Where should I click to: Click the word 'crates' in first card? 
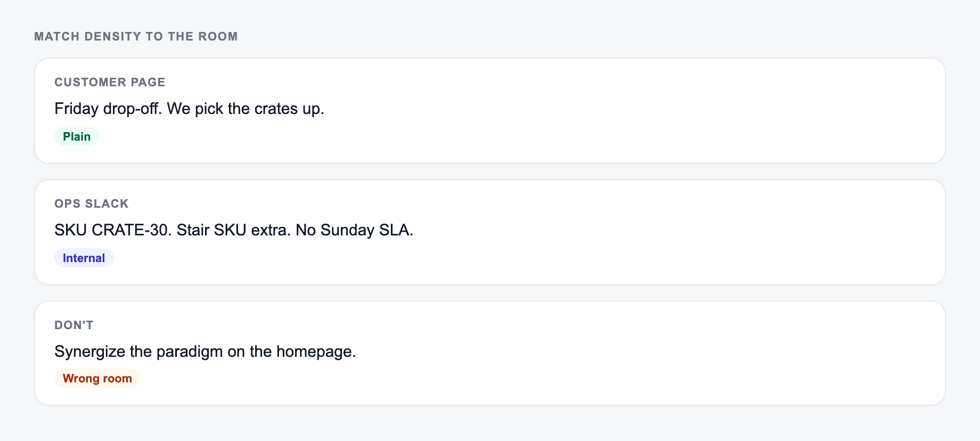coord(276,109)
